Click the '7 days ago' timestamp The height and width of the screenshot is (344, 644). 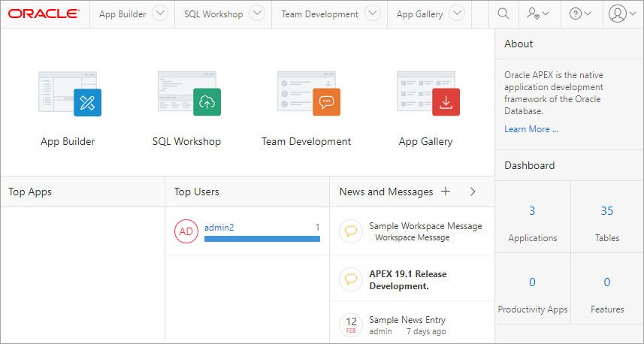coord(426,331)
